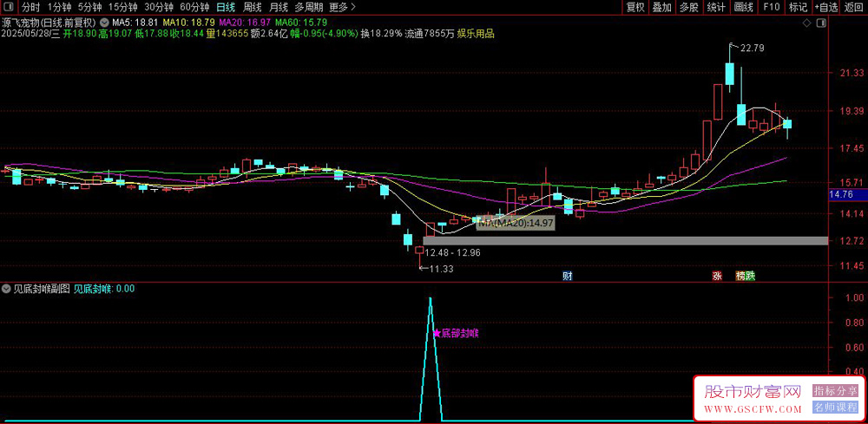Screen dimensions: 868x424
Task: Click the ★底部封喉 signal label
Action: coord(456,333)
